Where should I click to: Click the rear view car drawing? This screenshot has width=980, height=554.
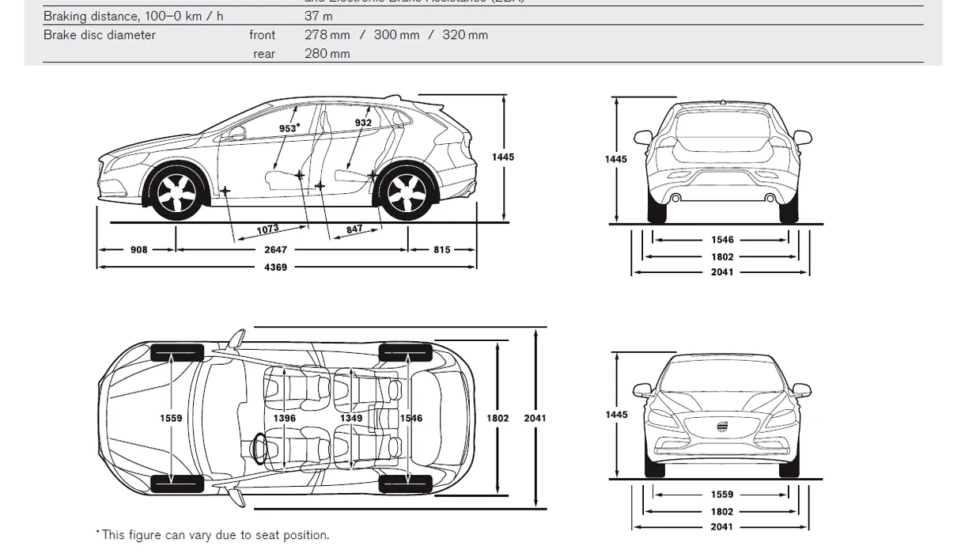coord(722,161)
